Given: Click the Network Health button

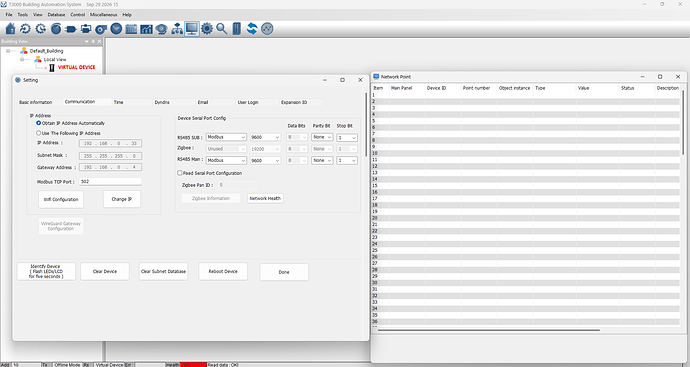Looking at the screenshot, I should tap(265, 198).
